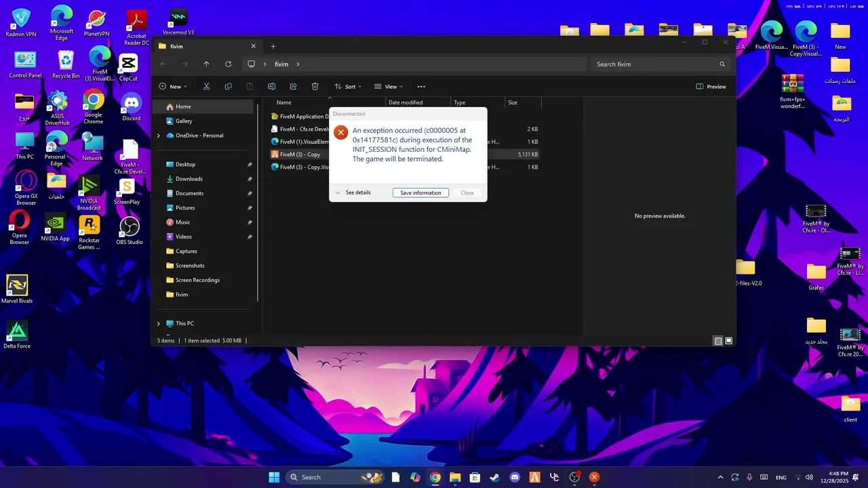Expand This PC tree node in sidebar

159,323
